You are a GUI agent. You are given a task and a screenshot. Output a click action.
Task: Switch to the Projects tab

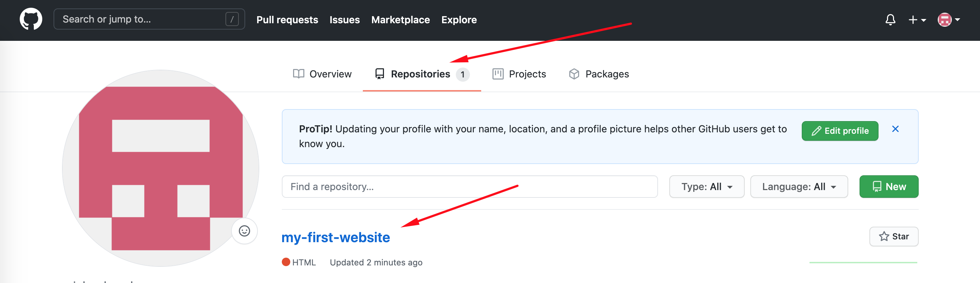(x=519, y=74)
